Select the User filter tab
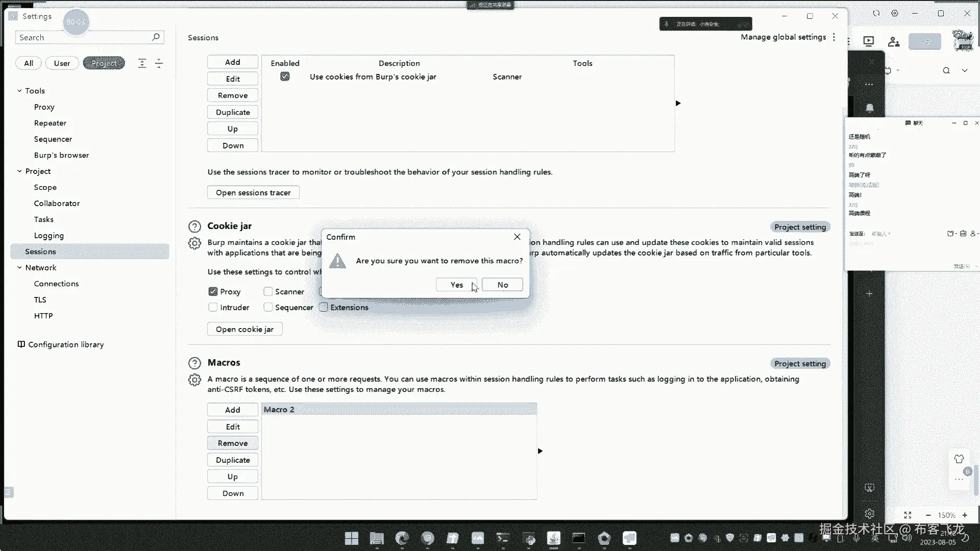Image resolution: width=980 pixels, height=551 pixels. (x=62, y=63)
